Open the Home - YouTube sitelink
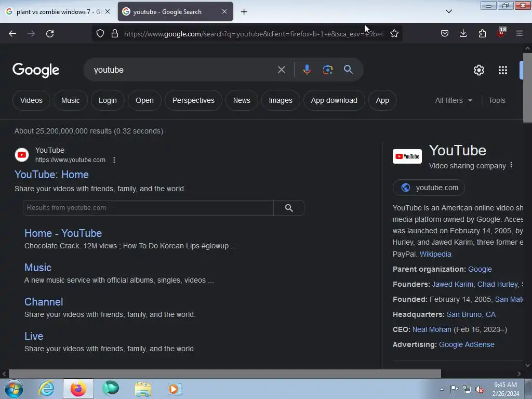 tap(63, 233)
